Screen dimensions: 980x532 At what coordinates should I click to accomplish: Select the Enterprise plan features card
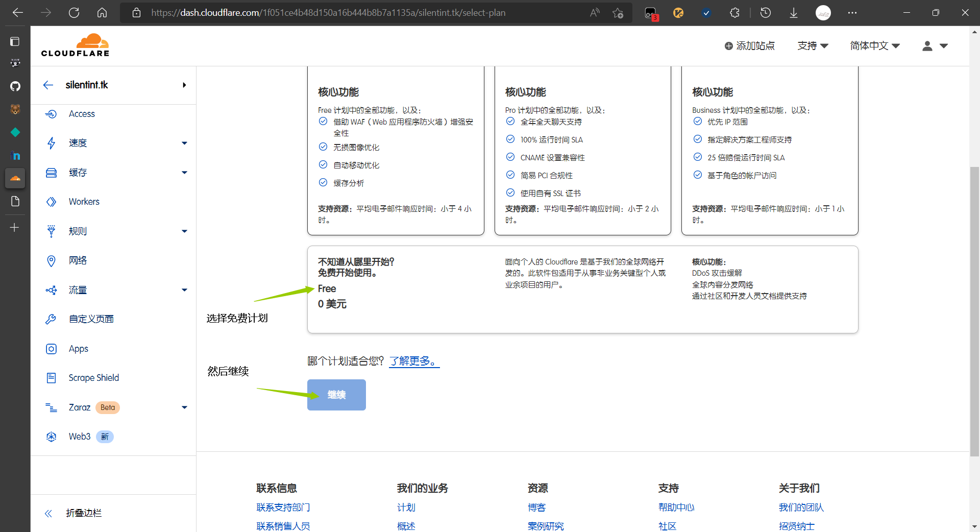[x=770, y=151]
